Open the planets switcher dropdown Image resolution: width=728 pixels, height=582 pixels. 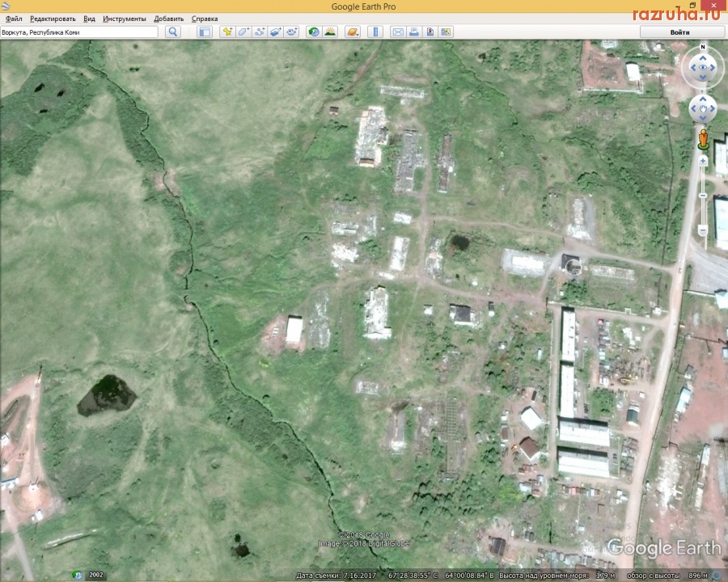tap(353, 32)
